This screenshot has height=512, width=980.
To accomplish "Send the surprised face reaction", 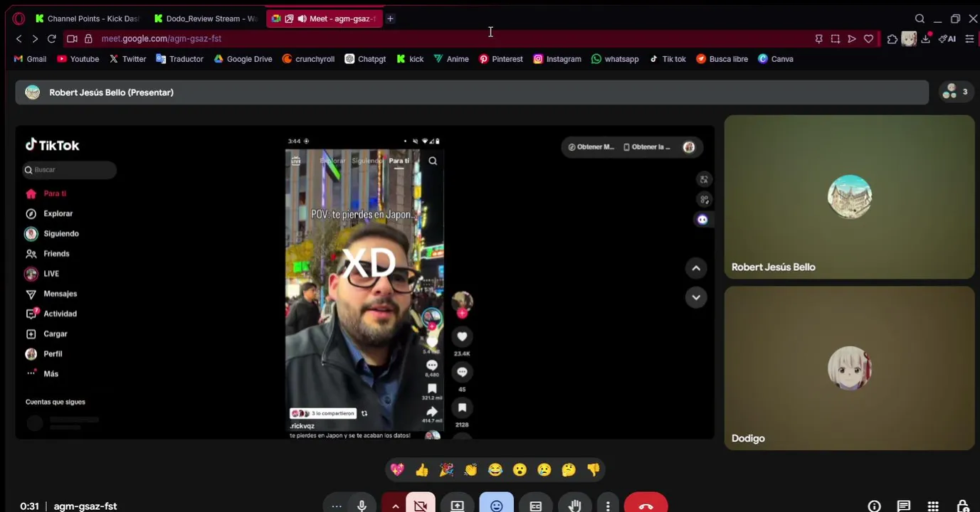I will click(x=520, y=469).
